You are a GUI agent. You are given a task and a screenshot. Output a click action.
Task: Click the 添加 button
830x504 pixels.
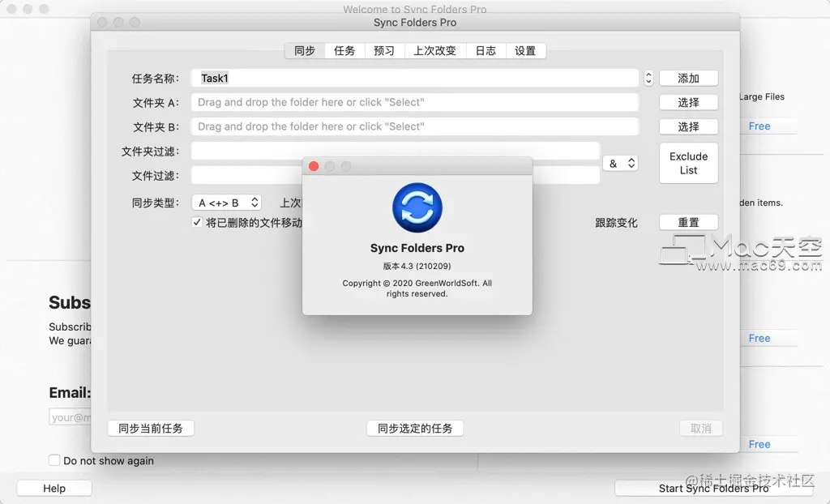tap(689, 79)
